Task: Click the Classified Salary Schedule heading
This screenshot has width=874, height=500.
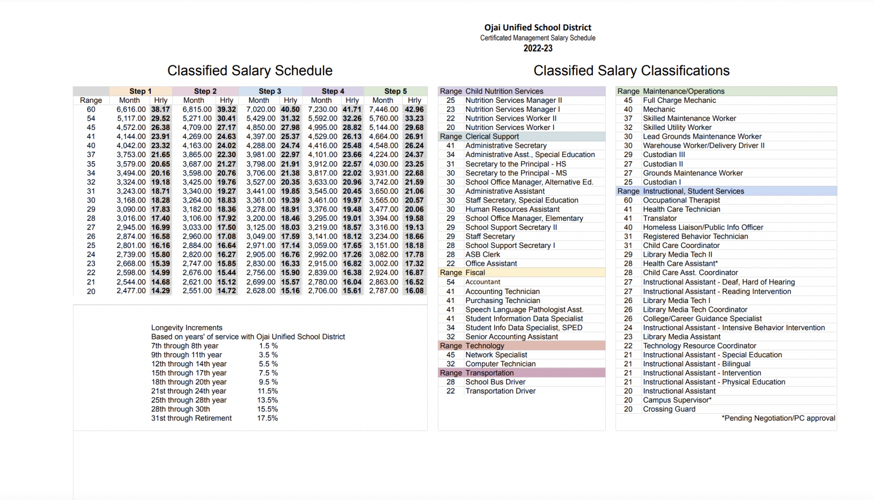Action: coord(249,71)
